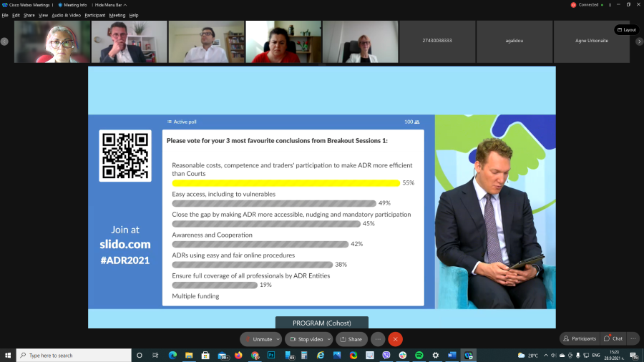Open the Audio & Video menu
The height and width of the screenshot is (362, 644).
tap(66, 15)
